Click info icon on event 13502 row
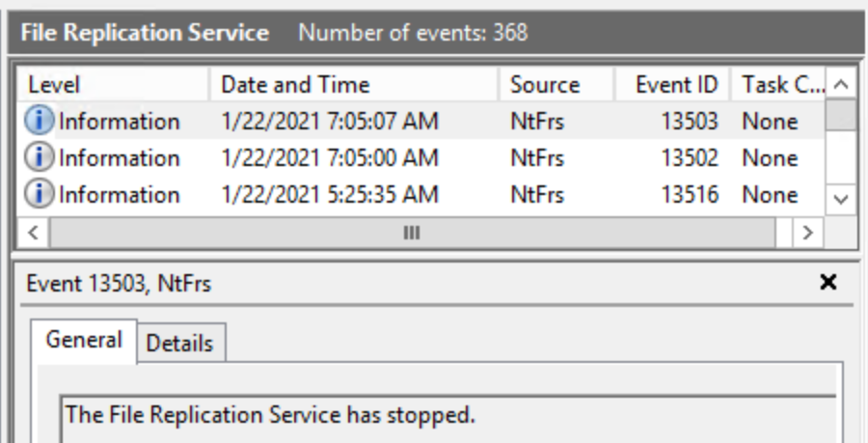The image size is (868, 443). [41, 158]
